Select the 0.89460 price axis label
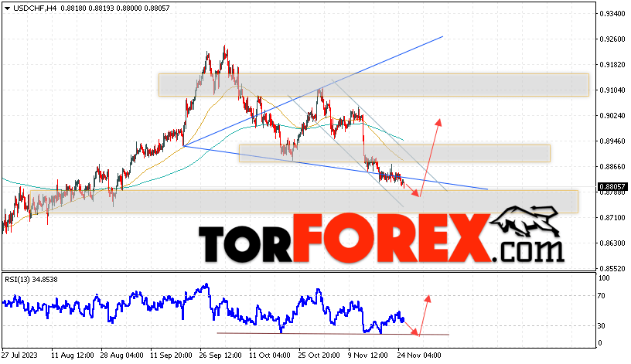 tap(612, 141)
